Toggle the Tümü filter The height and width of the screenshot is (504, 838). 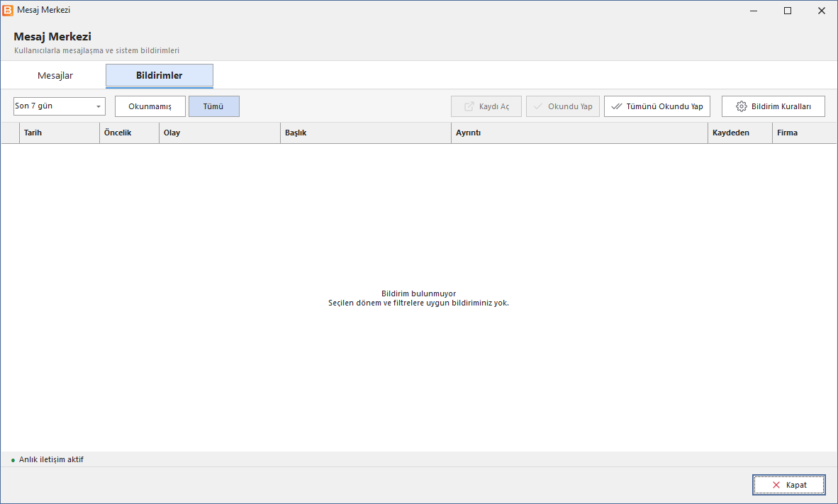click(214, 106)
